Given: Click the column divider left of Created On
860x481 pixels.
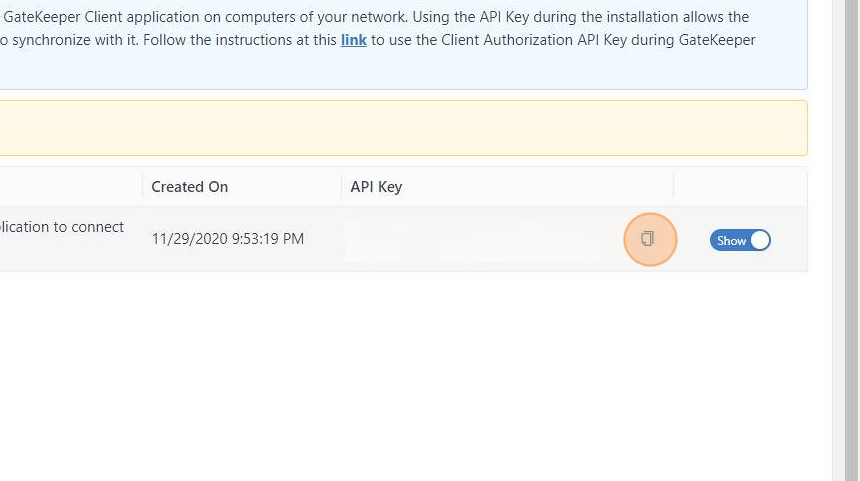Looking at the screenshot, I should (143, 186).
